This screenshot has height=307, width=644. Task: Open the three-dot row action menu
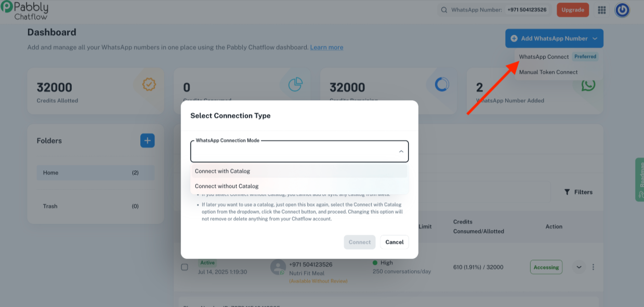pos(593,267)
